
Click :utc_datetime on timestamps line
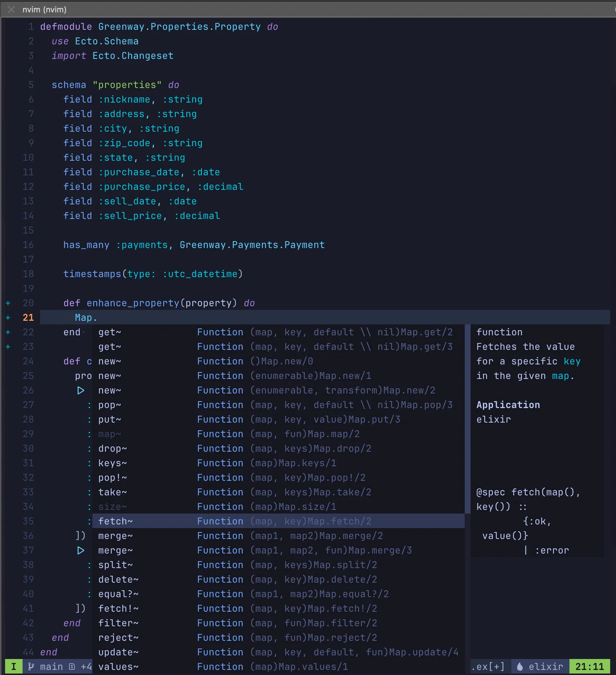200,274
